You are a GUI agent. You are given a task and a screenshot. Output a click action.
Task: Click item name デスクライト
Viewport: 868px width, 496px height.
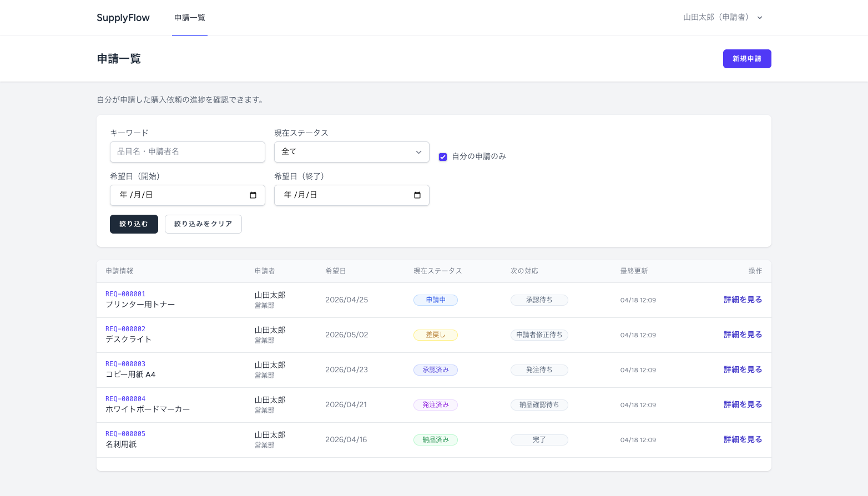tap(128, 340)
